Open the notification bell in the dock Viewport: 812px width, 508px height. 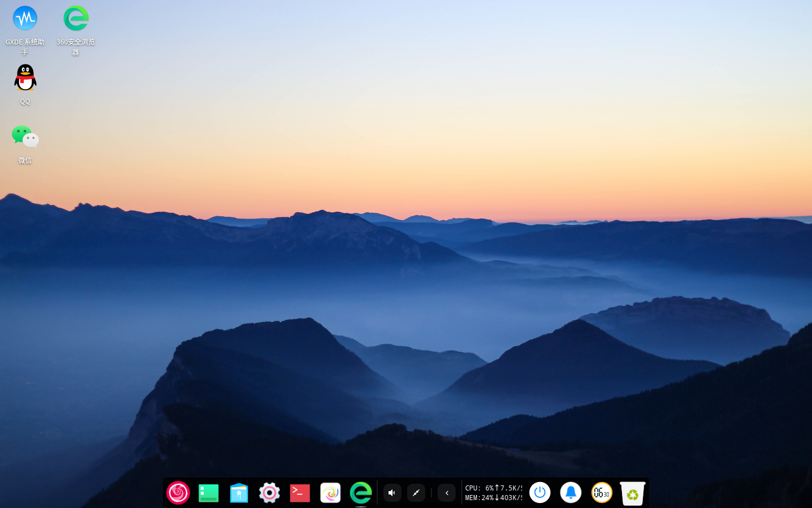571,493
